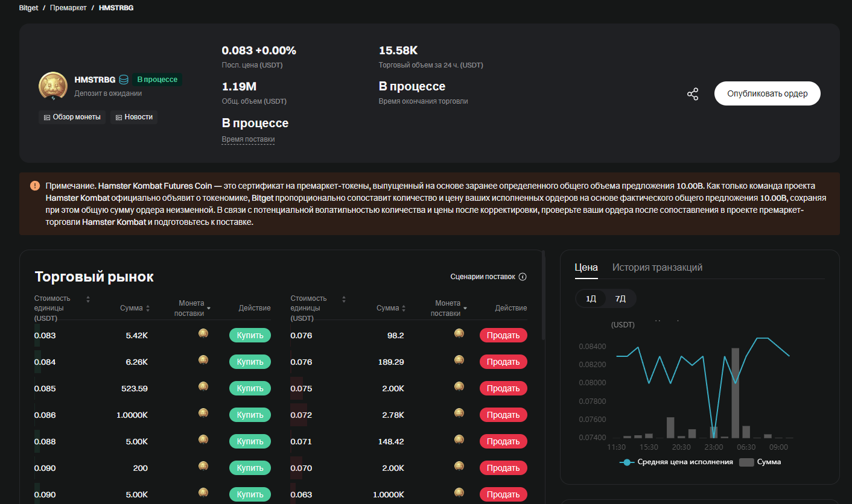This screenshot has height=504, width=852.
Task: Click the coin icon in the 189.29 sell row
Action: click(x=459, y=360)
